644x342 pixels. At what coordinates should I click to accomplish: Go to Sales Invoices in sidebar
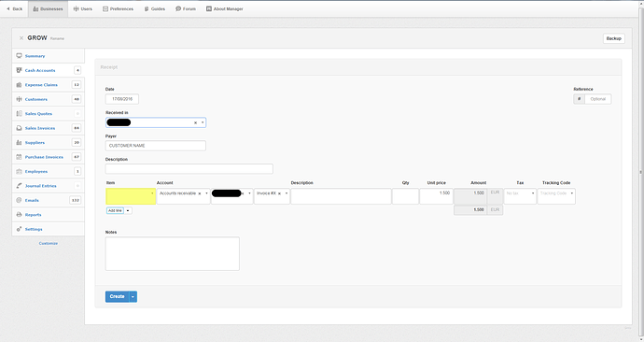pyautogui.click(x=48, y=128)
